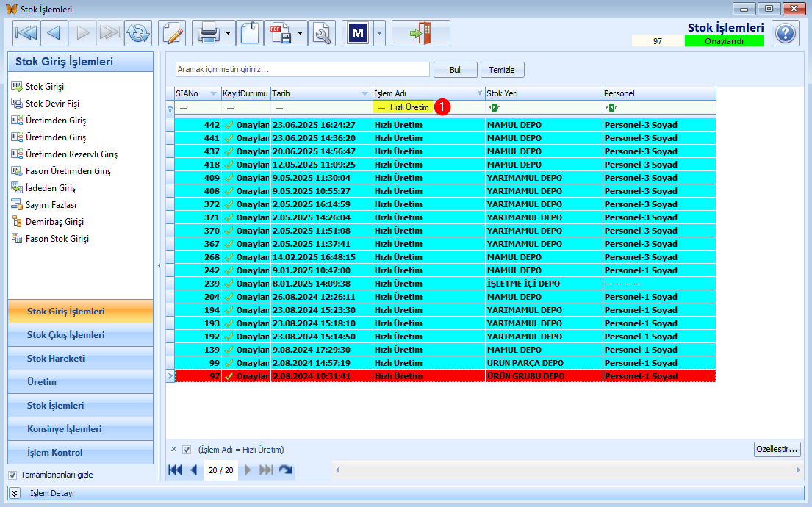Uncheck the İşlem Adı filter checkbox
812x507 pixels.
coord(187,450)
